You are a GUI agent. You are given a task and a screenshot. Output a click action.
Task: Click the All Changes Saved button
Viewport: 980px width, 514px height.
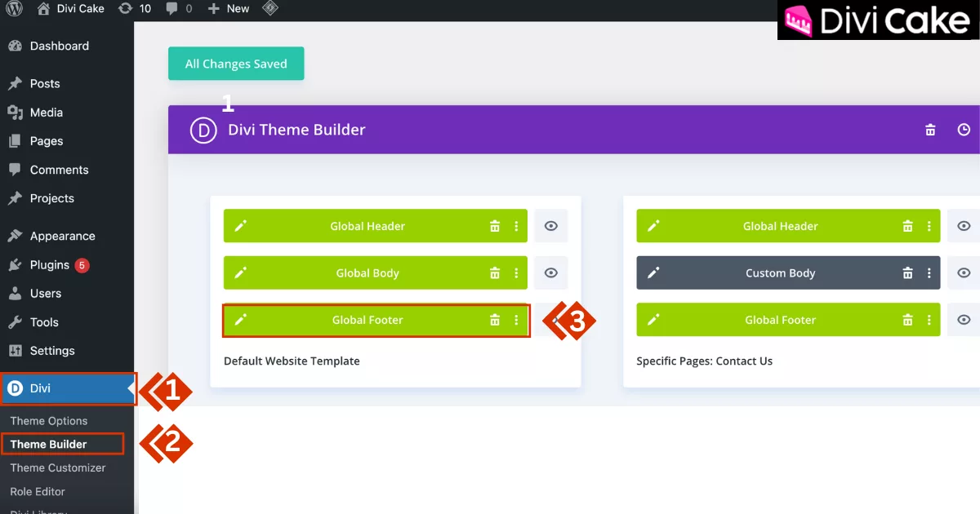236,64
